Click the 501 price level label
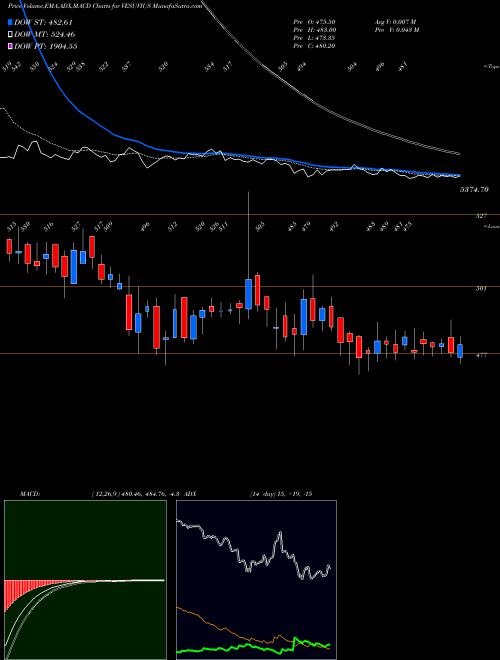This screenshot has width=500, height=660. click(481, 288)
